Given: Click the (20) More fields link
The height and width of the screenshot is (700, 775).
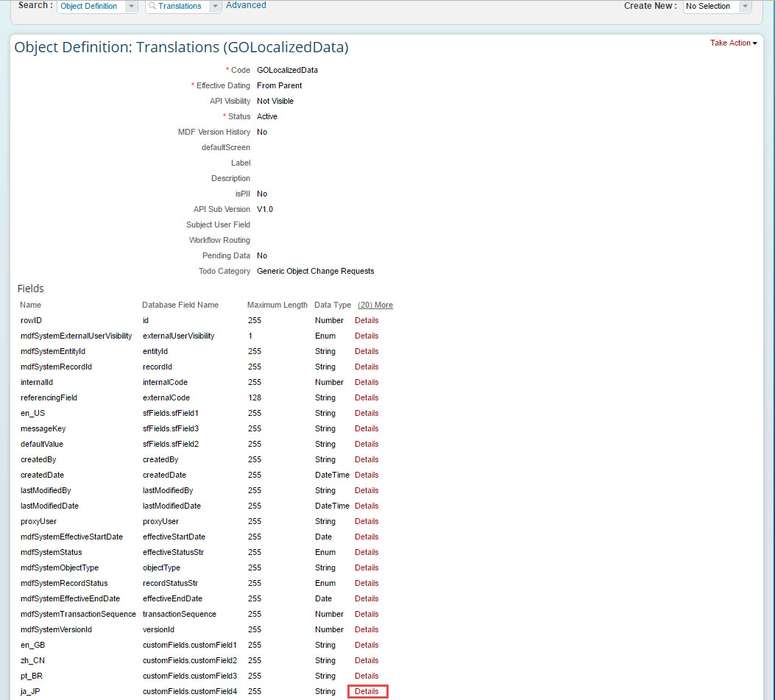Looking at the screenshot, I should click(x=375, y=305).
